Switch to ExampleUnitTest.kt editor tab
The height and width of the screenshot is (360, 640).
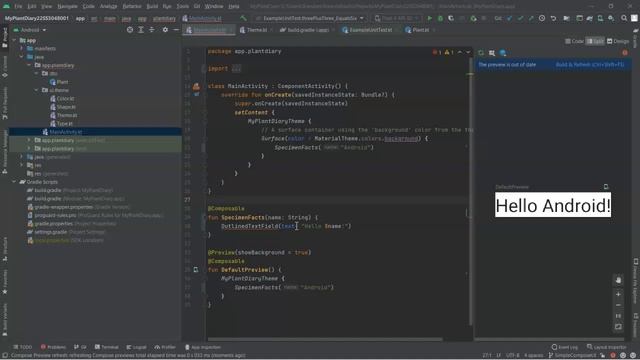[x=370, y=30]
